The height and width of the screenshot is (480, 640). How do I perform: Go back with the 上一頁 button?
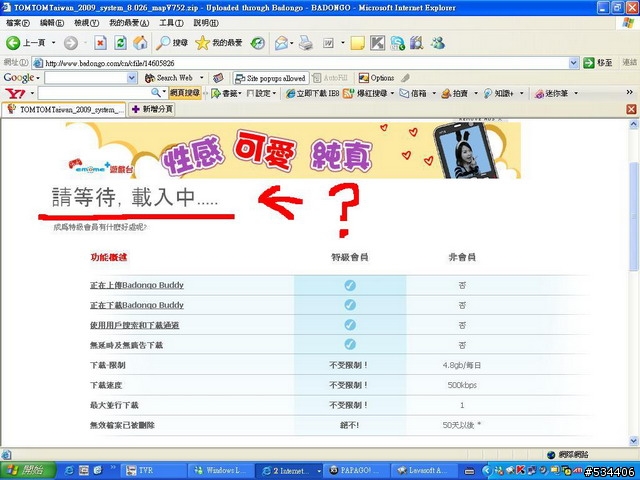(25, 42)
